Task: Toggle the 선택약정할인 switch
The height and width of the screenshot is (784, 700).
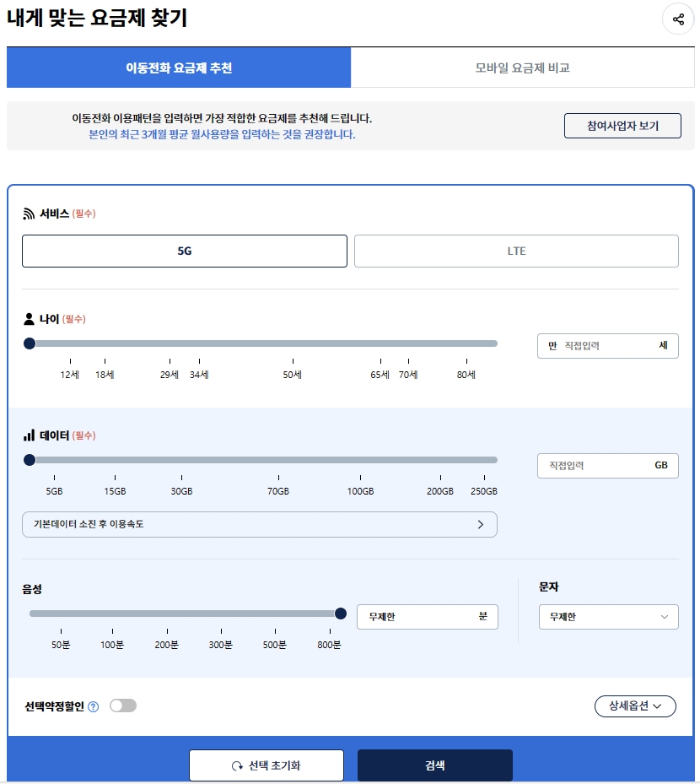Action: (123, 706)
